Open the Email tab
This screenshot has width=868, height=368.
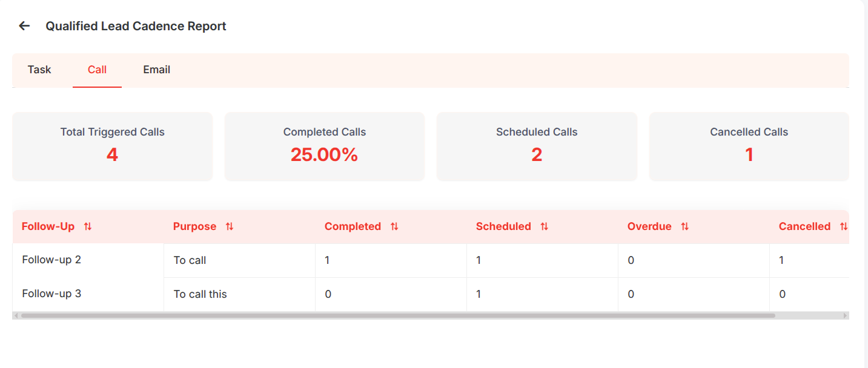pyautogui.click(x=156, y=70)
